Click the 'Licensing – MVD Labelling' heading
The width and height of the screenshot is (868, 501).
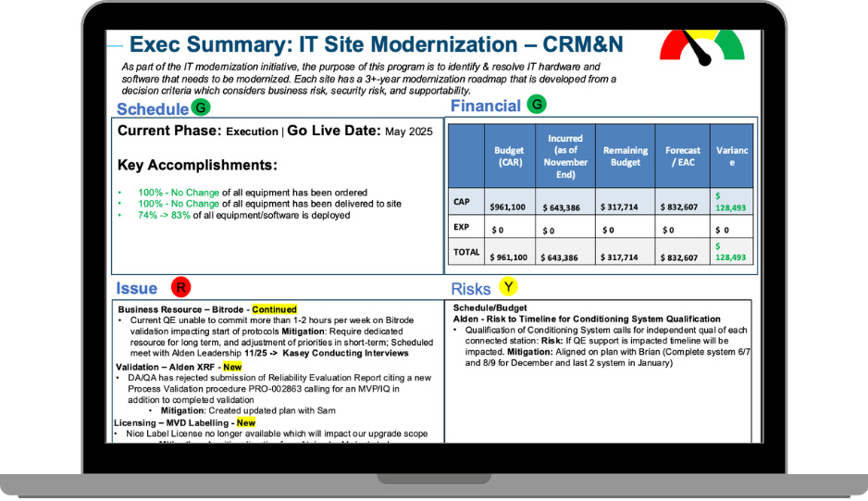point(171,423)
